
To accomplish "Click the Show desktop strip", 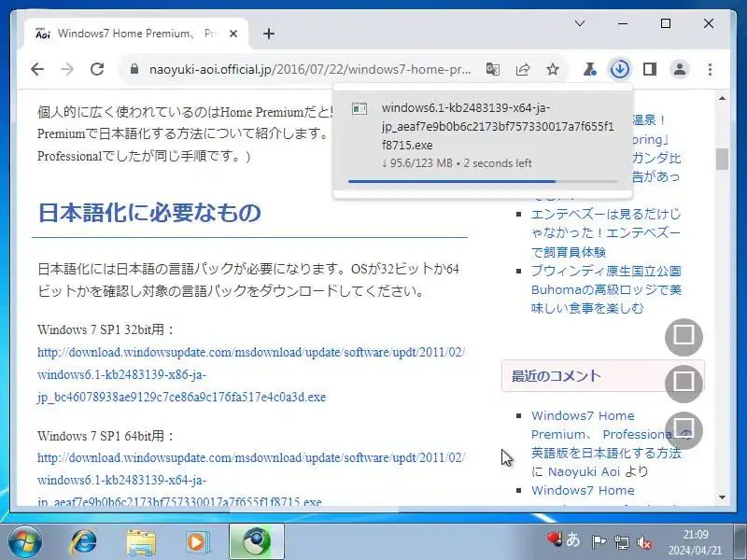I will click(x=740, y=542).
